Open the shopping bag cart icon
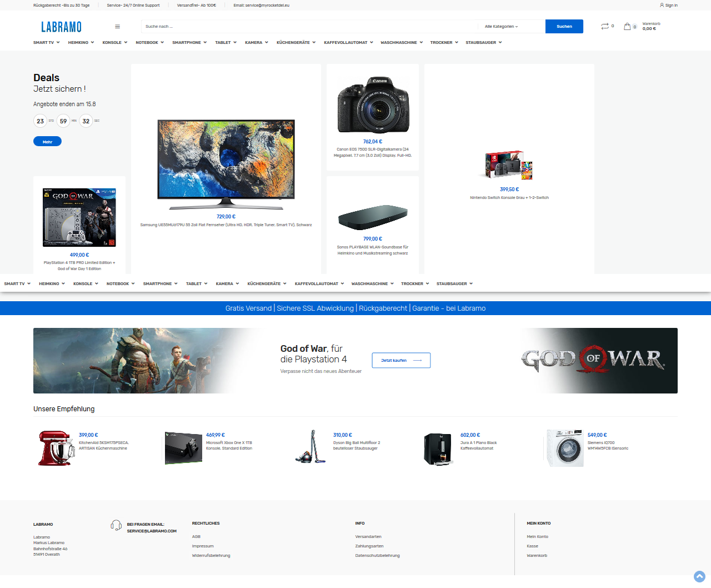711x588 pixels. pyautogui.click(x=627, y=26)
